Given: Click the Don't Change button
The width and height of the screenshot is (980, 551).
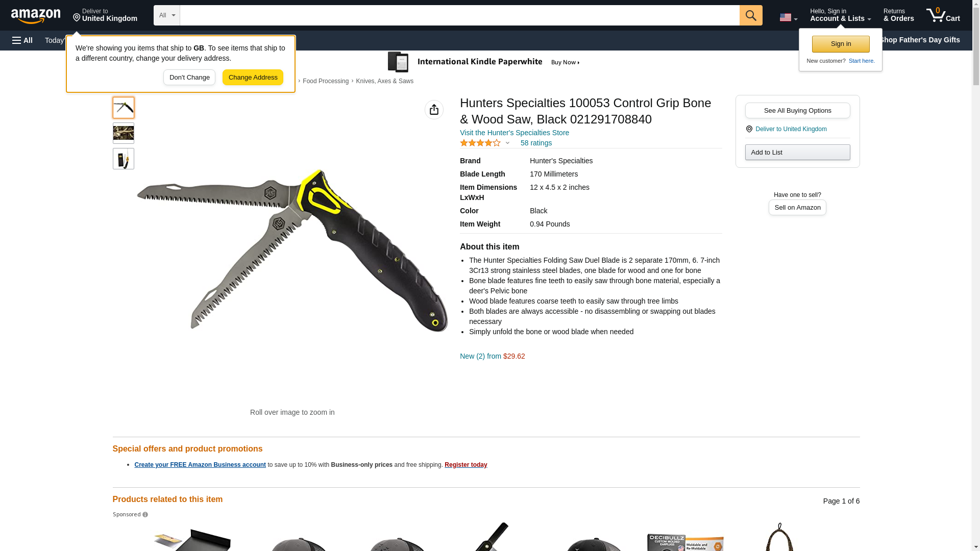Looking at the screenshot, I should [189, 78].
